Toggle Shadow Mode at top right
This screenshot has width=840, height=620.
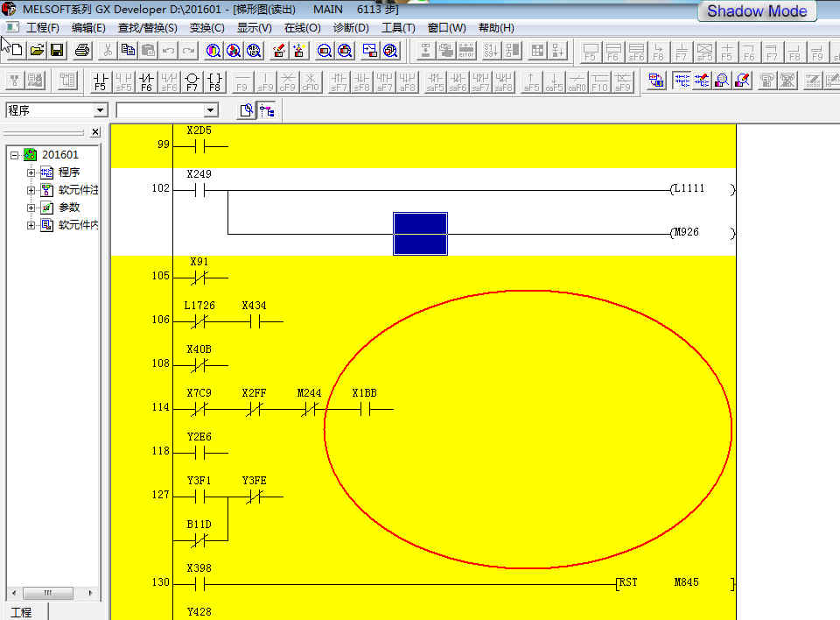pos(757,11)
